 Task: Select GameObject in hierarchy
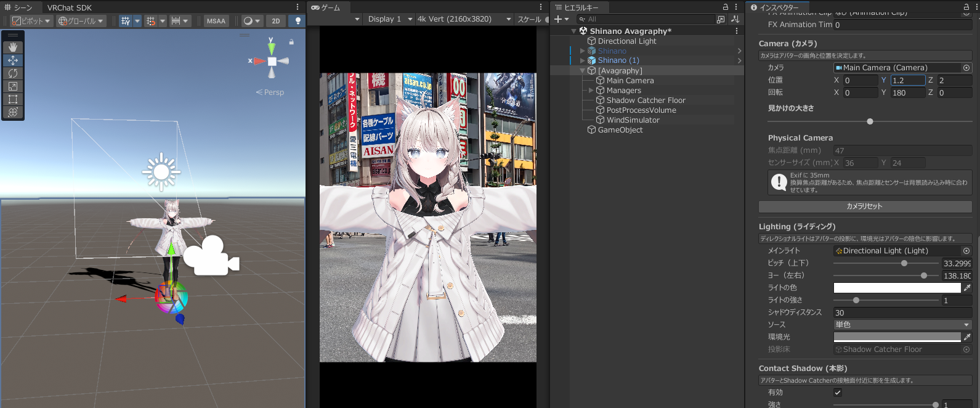[620, 130]
